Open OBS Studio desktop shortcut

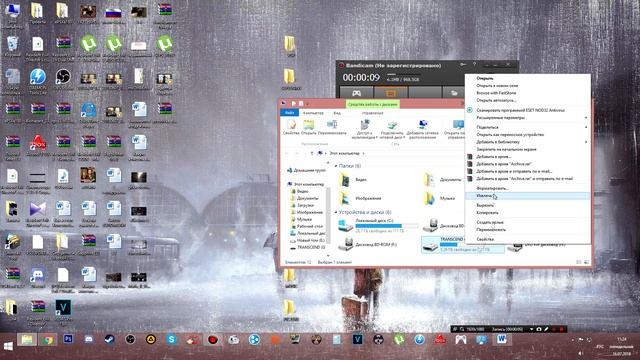coord(63,79)
